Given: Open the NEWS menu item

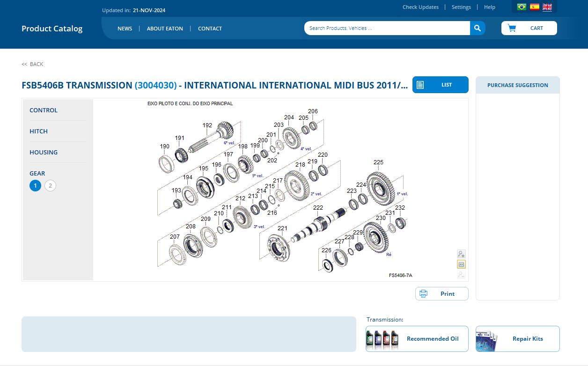Looking at the screenshot, I should pyautogui.click(x=125, y=29).
